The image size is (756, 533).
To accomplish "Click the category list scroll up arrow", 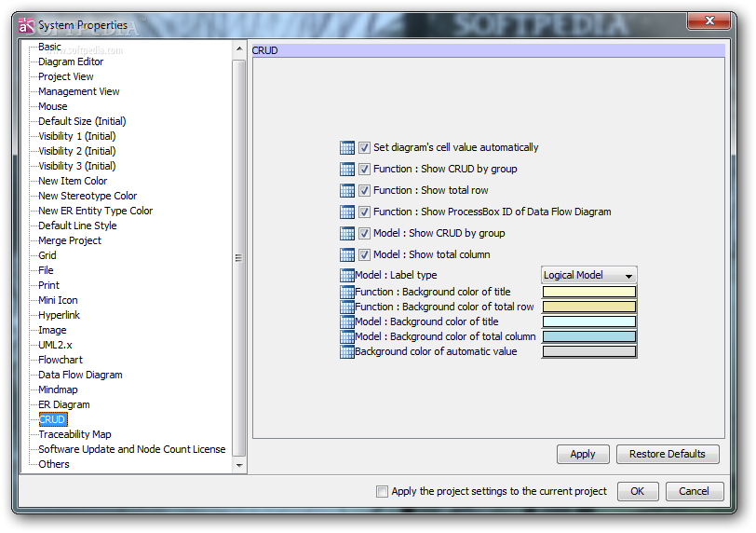I will point(239,48).
